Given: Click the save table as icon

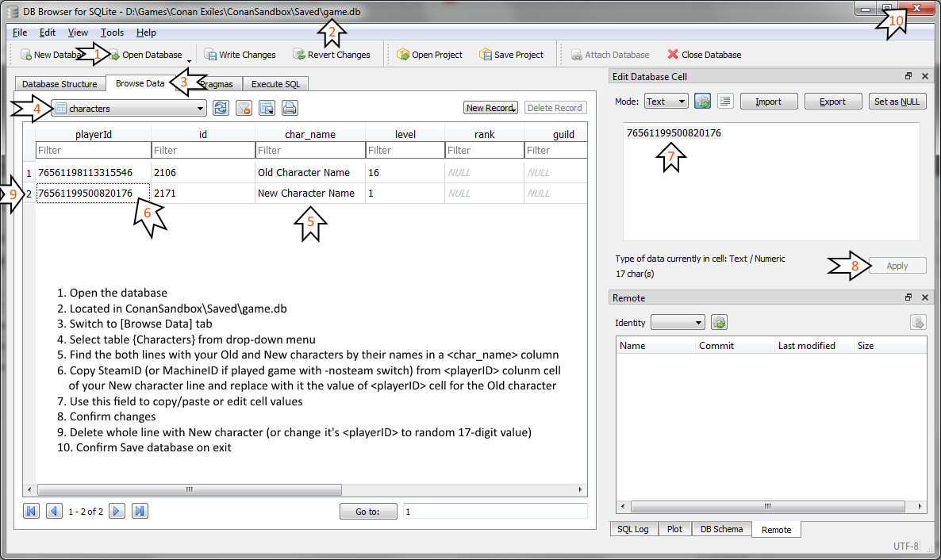Looking at the screenshot, I should (267, 108).
